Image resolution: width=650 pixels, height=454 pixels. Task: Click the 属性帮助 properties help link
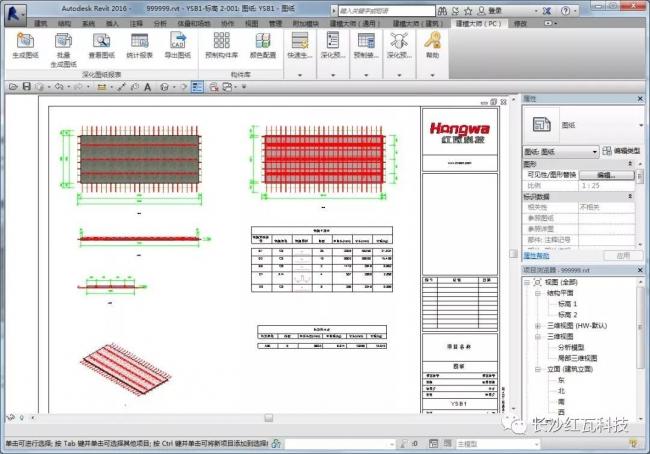tap(536, 256)
